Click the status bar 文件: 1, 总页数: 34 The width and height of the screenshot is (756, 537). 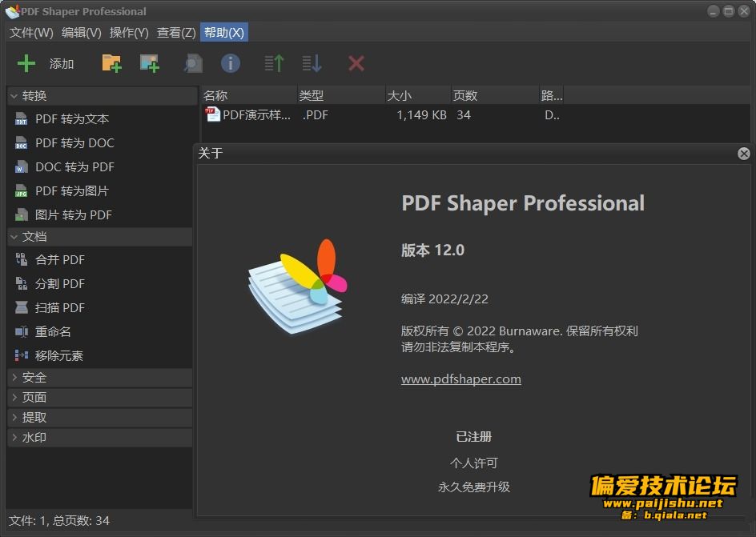click(59, 521)
